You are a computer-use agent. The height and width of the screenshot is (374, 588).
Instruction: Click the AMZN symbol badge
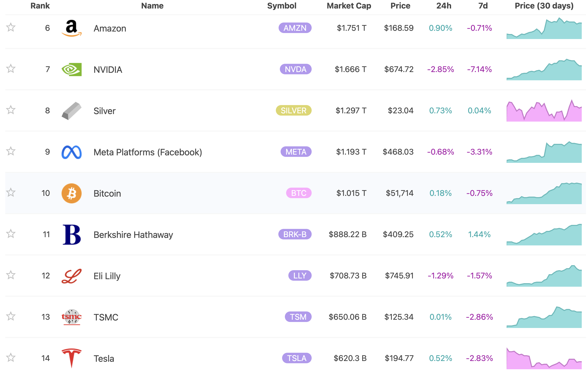pyautogui.click(x=295, y=28)
